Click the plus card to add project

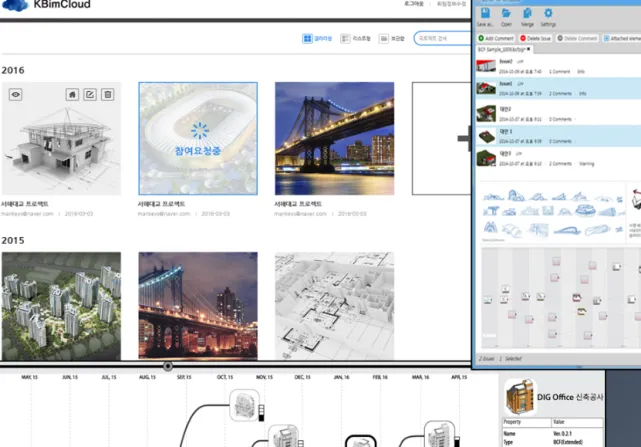pyautogui.click(x=442, y=138)
